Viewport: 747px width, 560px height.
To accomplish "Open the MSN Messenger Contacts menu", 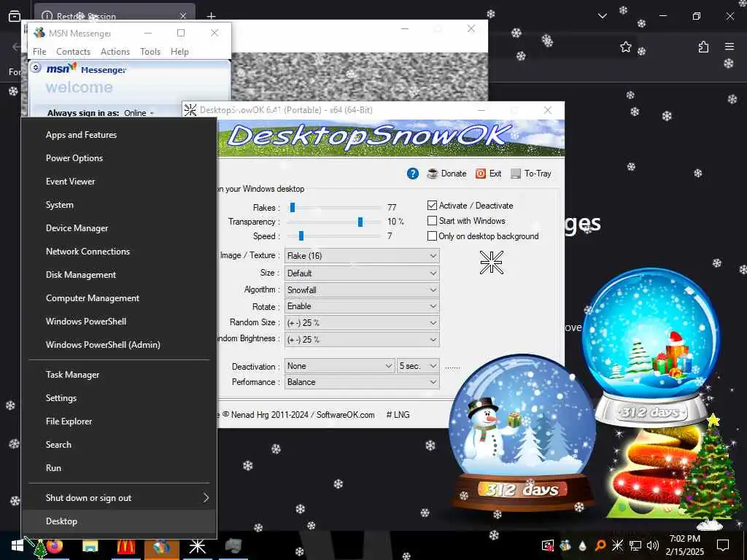I will click(x=74, y=52).
